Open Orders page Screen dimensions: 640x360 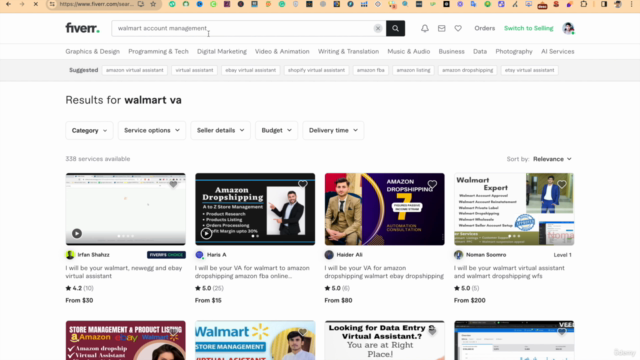point(484,28)
